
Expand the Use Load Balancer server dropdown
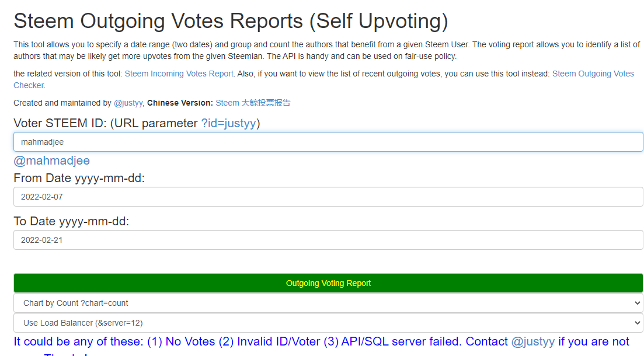pyautogui.click(x=328, y=323)
